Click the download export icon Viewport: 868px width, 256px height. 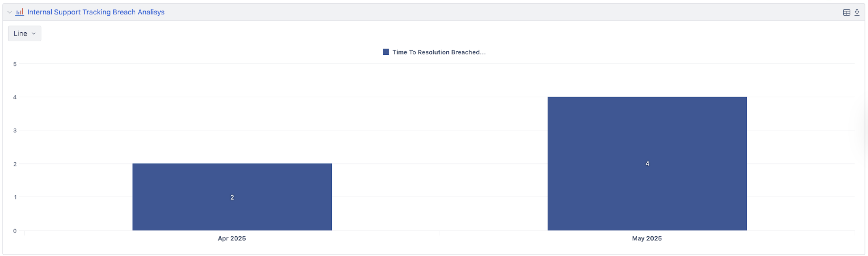coord(856,12)
